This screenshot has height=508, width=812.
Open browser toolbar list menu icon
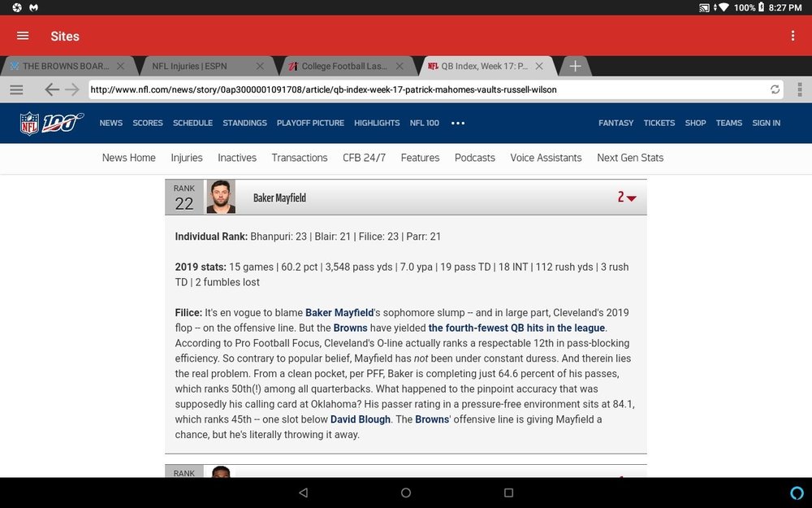(x=16, y=89)
